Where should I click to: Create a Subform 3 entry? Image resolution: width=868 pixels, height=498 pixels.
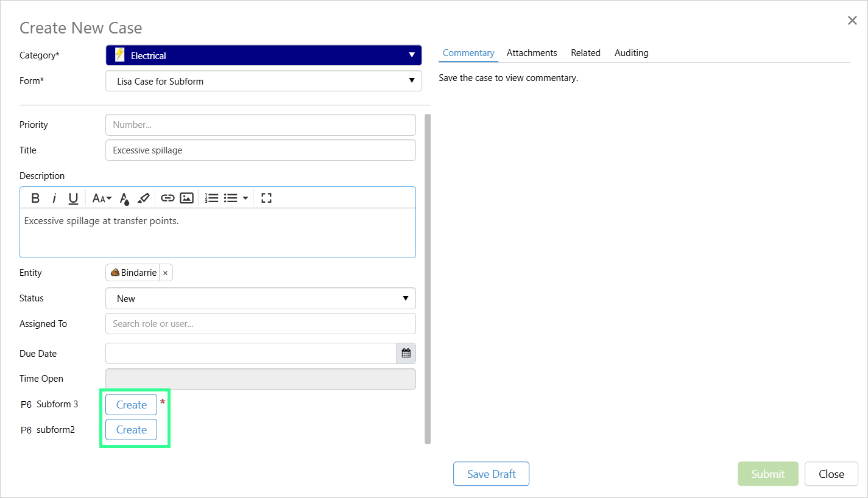click(131, 405)
